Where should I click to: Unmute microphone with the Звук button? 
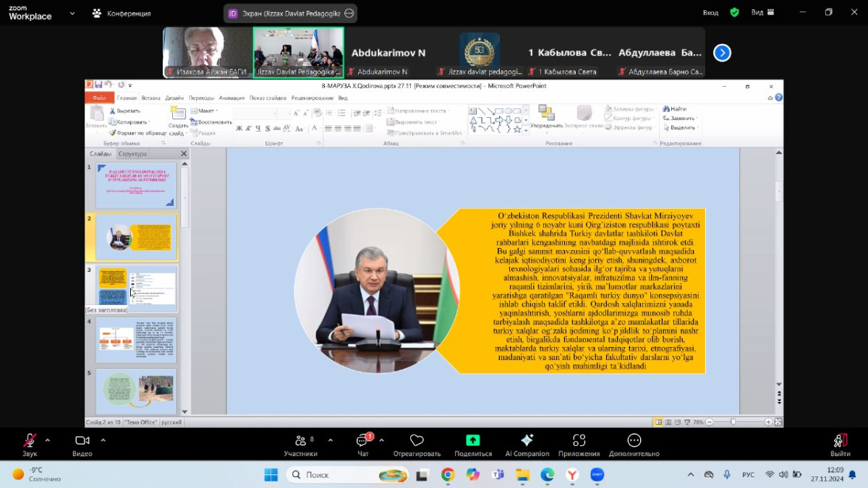pyautogui.click(x=30, y=444)
